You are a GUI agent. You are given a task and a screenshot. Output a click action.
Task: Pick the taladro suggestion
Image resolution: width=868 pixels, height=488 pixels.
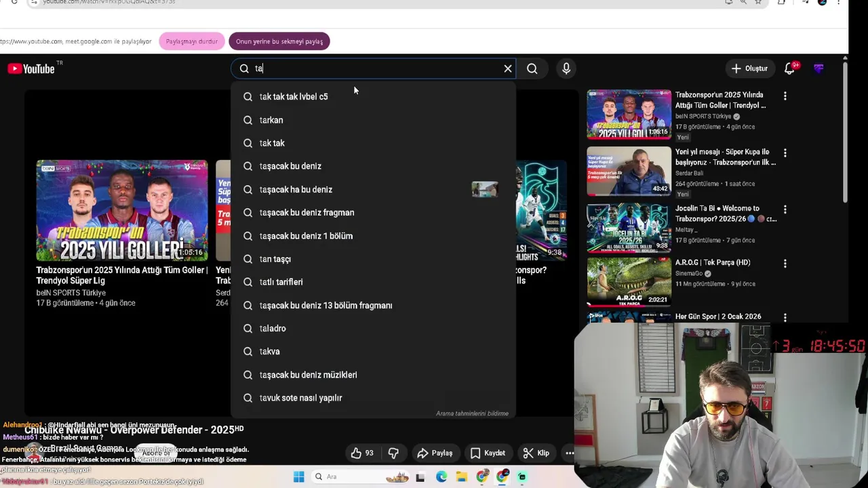[x=373, y=329]
